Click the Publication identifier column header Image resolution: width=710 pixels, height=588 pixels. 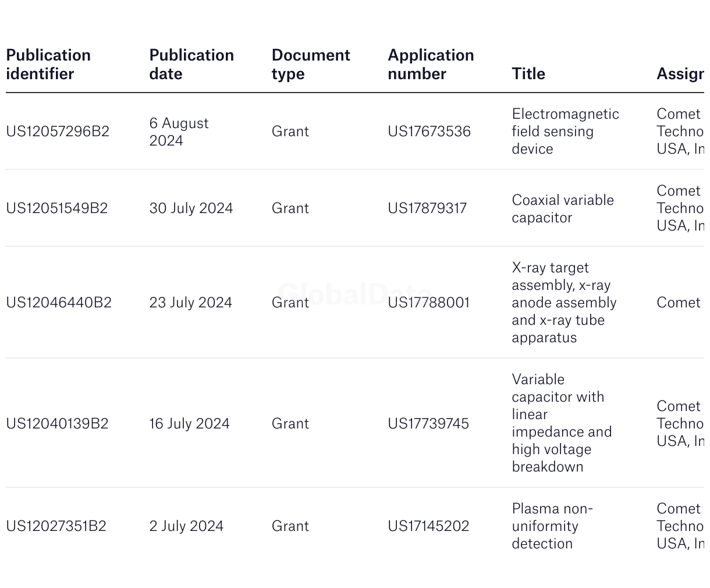pyautogui.click(x=48, y=65)
